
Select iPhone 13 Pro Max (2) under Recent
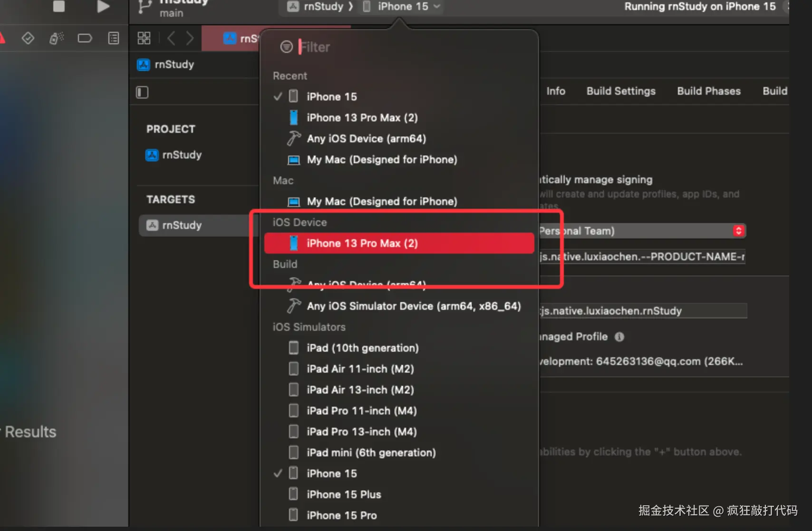click(x=399, y=118)
